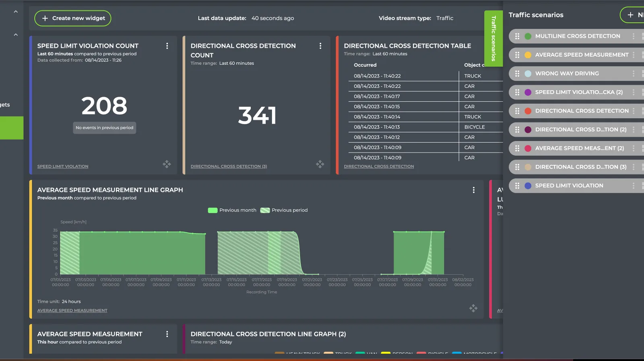Select Directional Cross D...TION (2) scenario row
Viewport: 644px width, 361px height.
(576, 130)
